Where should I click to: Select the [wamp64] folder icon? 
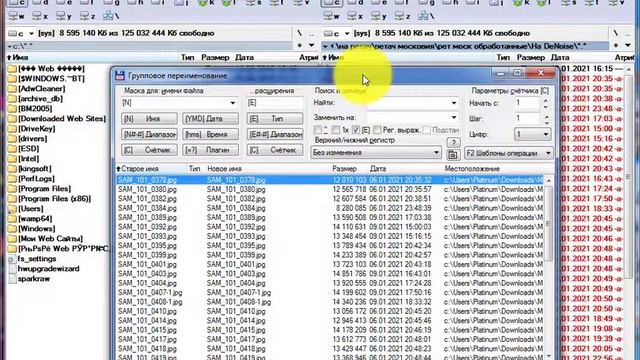tap(12, 219)
